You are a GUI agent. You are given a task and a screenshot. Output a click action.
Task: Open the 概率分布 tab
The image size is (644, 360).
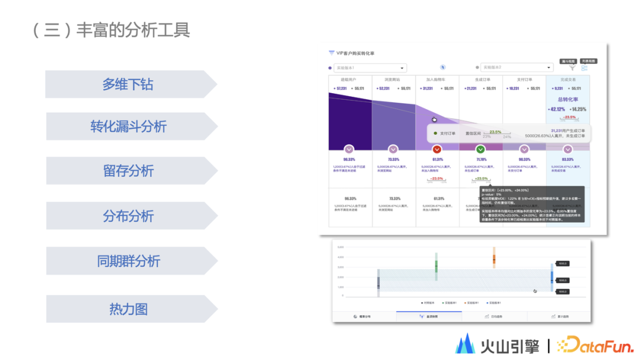pos(364,316)
